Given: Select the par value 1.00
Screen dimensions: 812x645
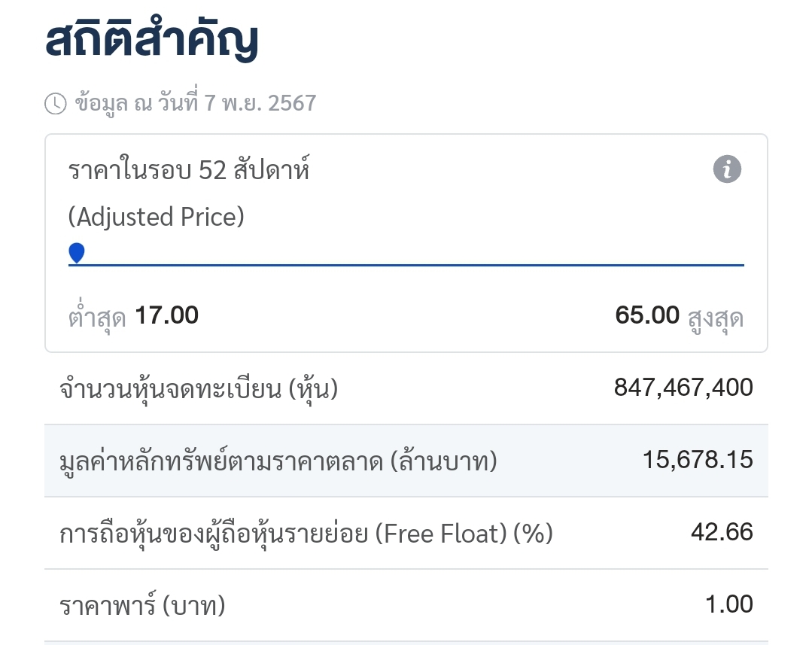Looking at the screenshot, I should [729, 604].
